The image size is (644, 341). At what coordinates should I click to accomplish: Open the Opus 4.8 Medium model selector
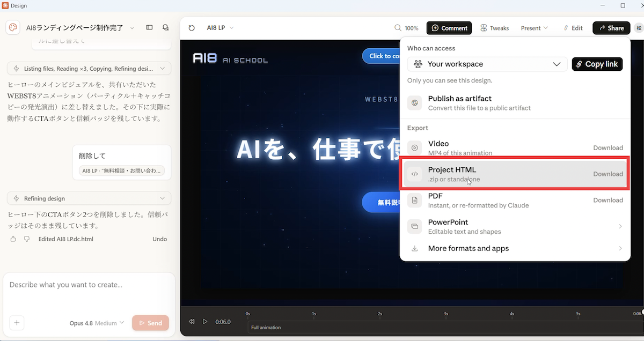pos(97,323)
